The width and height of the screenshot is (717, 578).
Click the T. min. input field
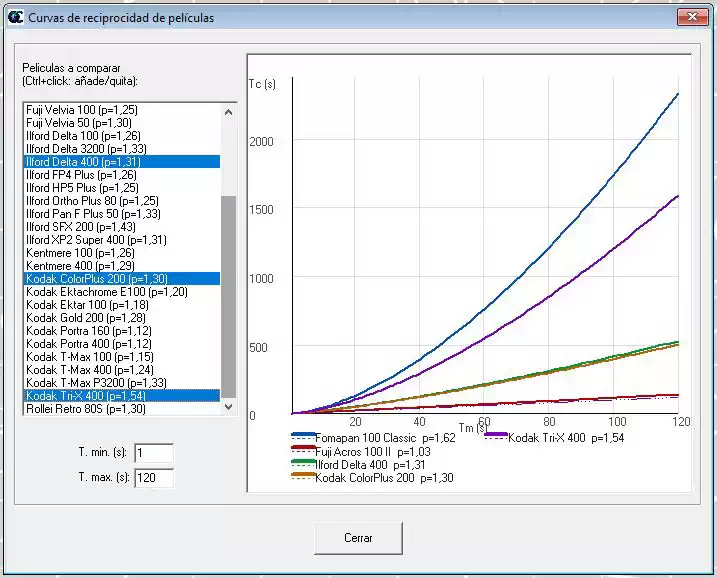[x=154, y=453]
